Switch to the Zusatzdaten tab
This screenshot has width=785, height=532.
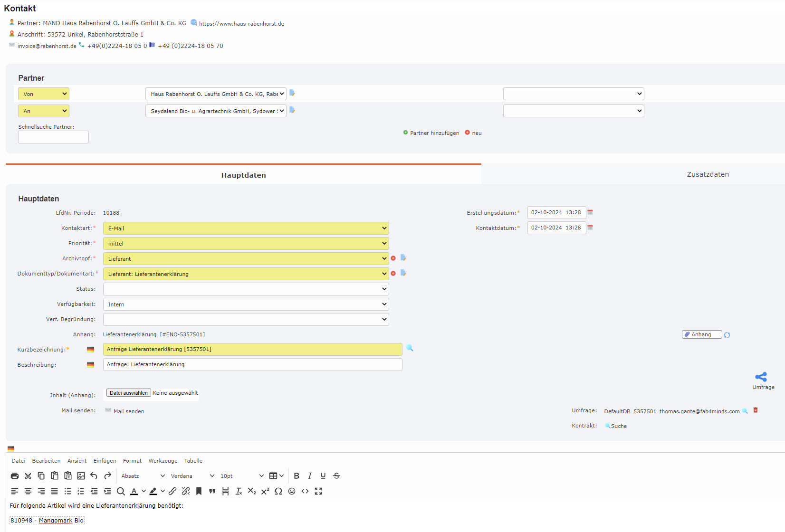point(708,174)
